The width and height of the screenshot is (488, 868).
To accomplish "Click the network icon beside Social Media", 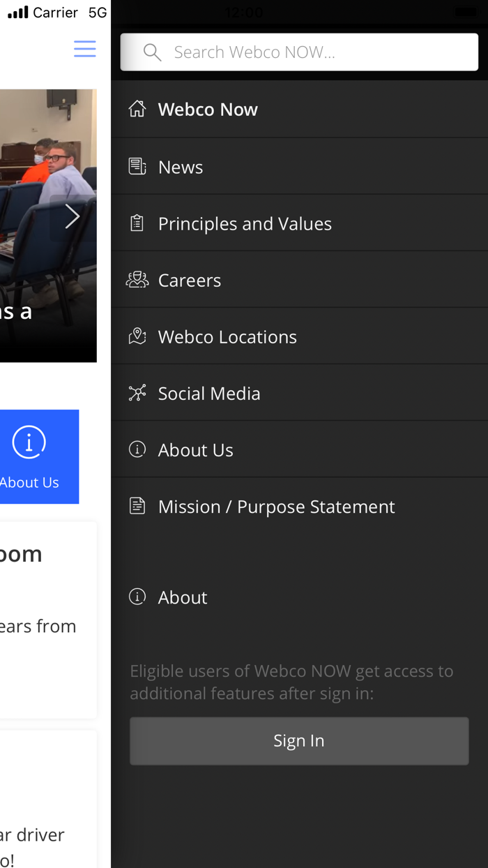I will (137, 393).
